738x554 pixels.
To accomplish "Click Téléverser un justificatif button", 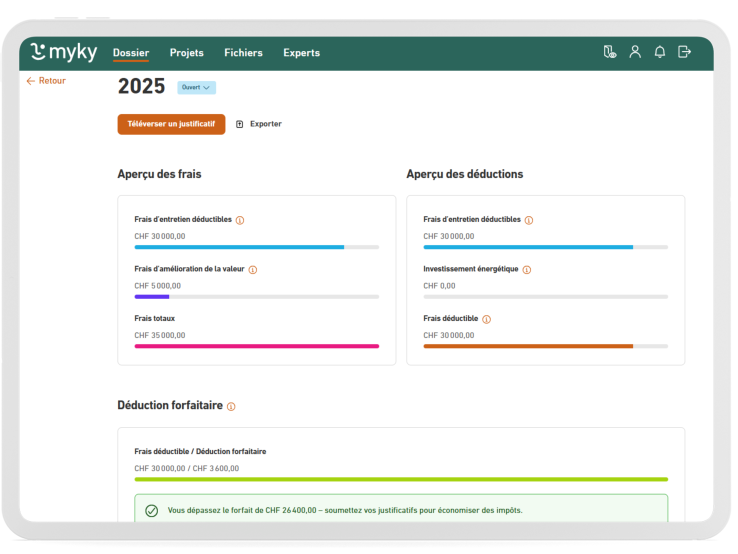I will [x=171, y=124].
